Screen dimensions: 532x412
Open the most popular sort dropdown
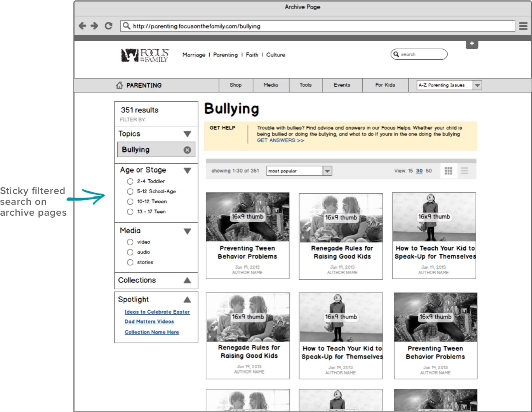[299, 171]
